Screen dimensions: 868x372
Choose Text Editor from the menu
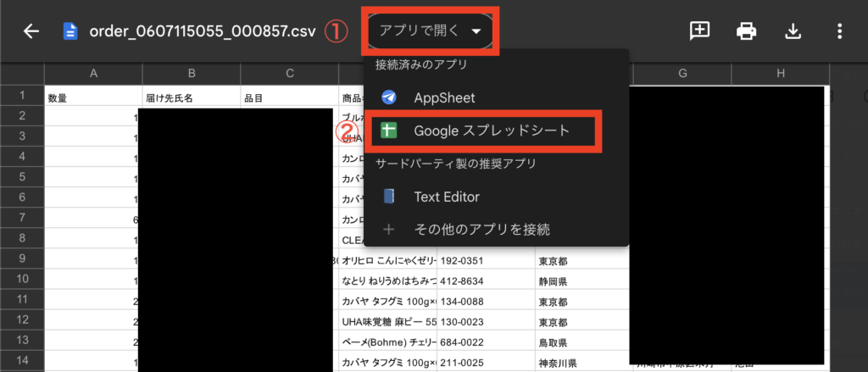(x=496, y=197)
